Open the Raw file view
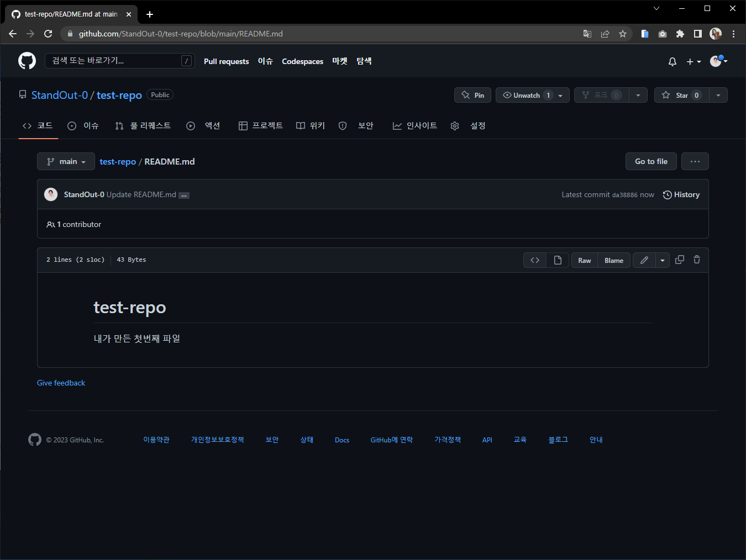Image resolution: width=746 pixels, height=560 pixels. click(585, 260)
